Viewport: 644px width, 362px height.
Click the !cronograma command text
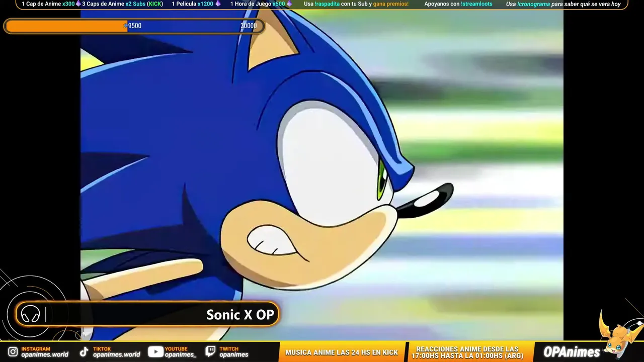tap(534, 4)
